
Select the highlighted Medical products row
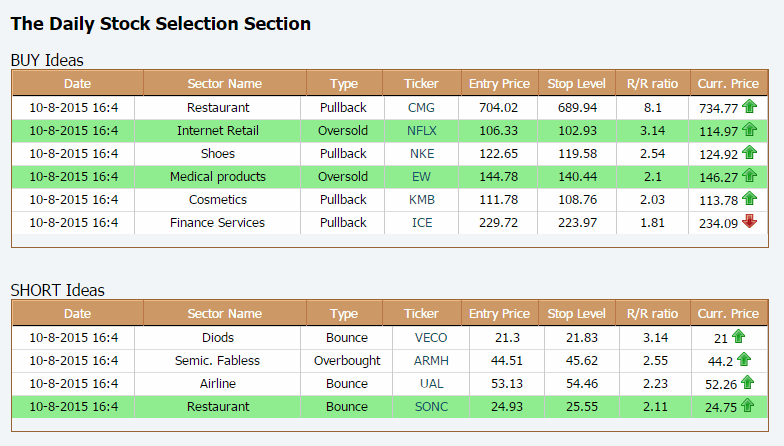point(390,176)
